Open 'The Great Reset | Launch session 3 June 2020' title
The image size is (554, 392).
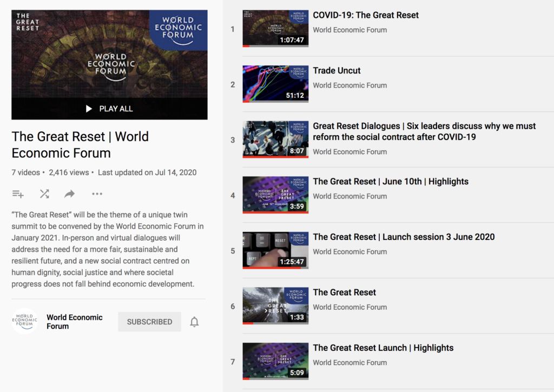point(404,237)
